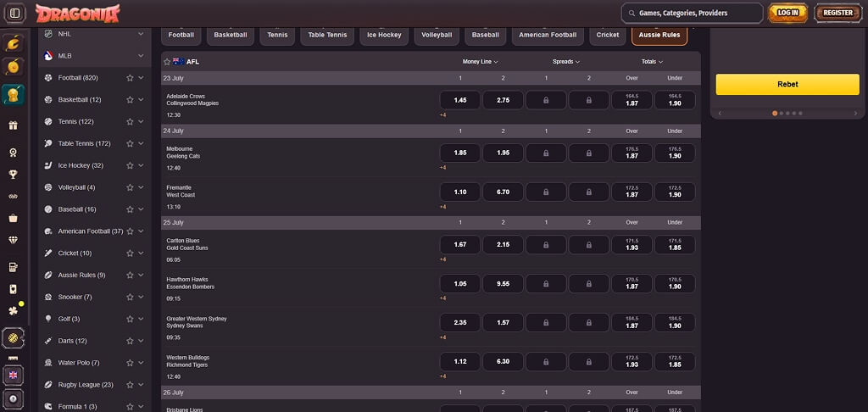This screenshot has width=868, height=412.
Task: Open the gift box promotions icon
Action: [x=13, y=125]
